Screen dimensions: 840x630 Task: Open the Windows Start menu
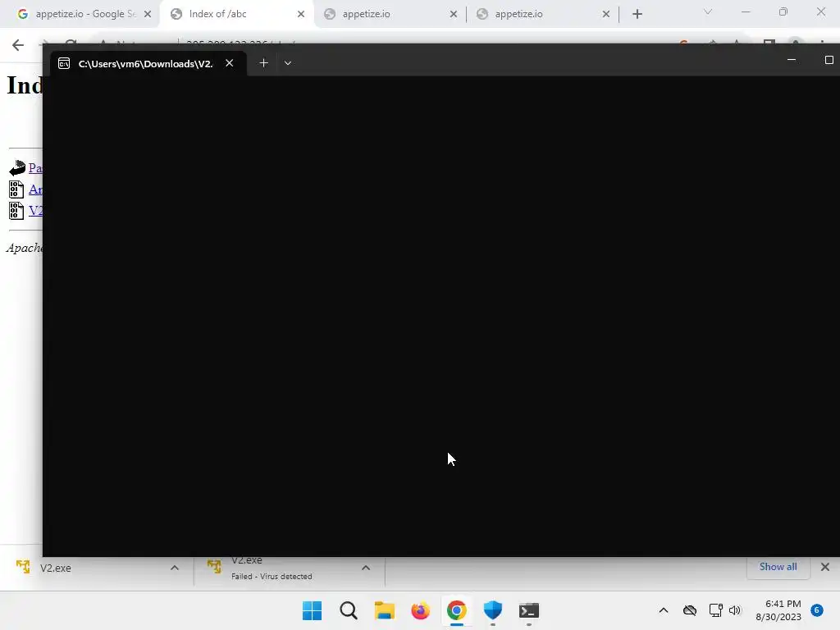pos(312,610)
